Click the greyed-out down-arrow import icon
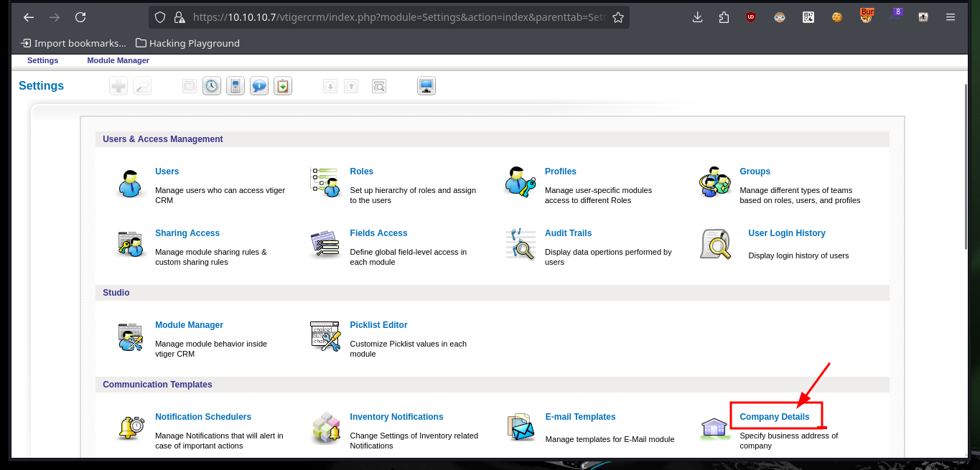Image resolution: width=980 pixels, height=470 pixels. click(x=330, y=86)
